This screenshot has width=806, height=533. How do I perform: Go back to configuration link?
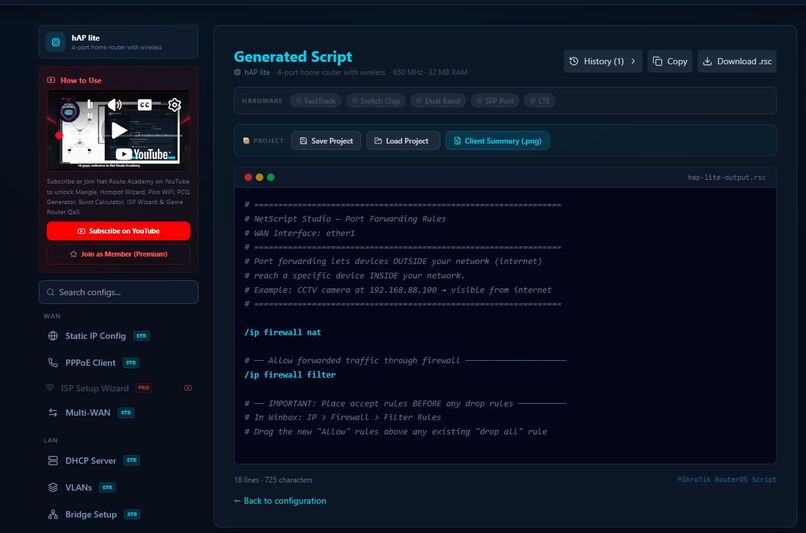280,501
